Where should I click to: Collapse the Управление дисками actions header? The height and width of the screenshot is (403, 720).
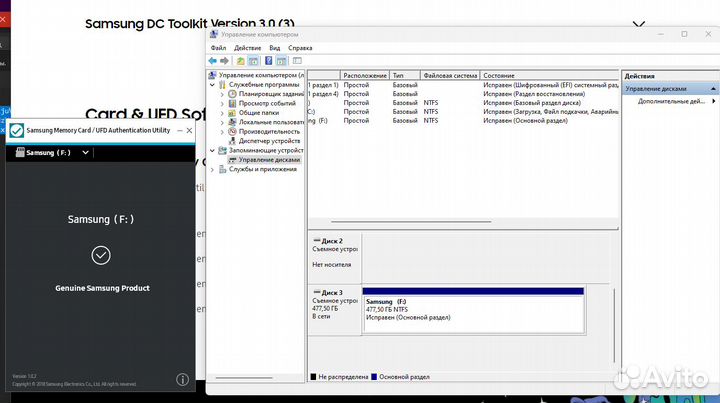pos(713,89)
